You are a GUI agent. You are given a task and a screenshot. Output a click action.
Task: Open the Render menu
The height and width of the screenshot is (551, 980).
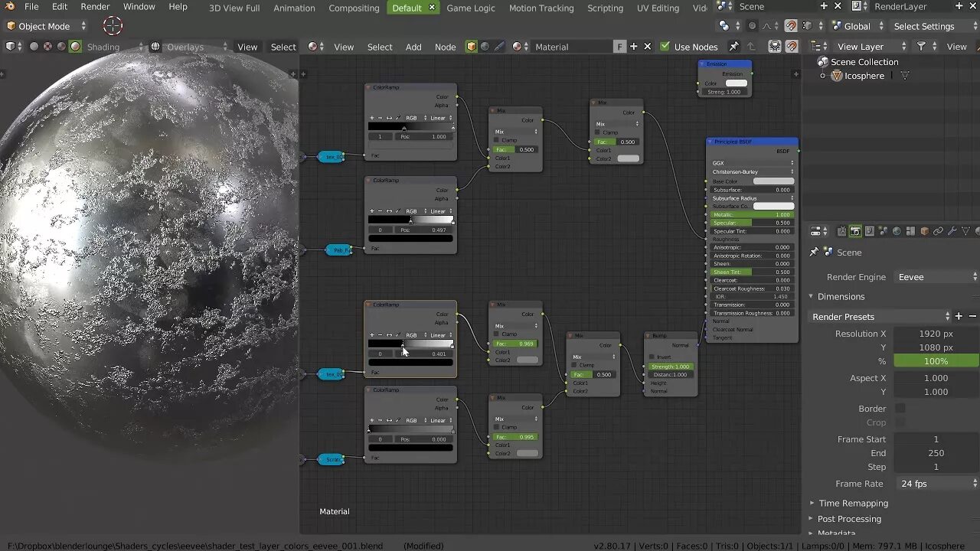95,7
